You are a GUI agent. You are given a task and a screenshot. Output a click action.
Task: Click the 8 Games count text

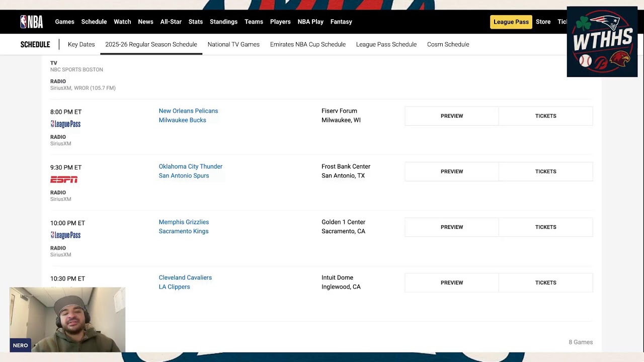coord(581,342)
